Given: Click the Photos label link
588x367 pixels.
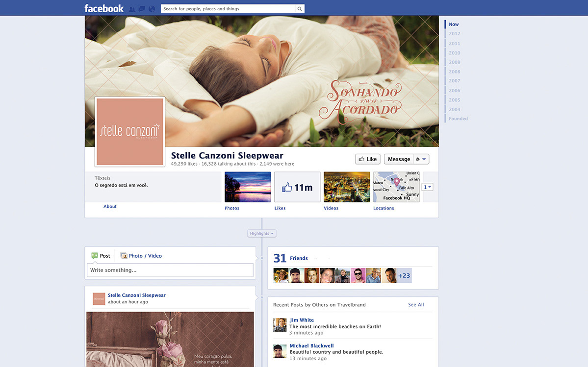Looking at the screenshot, I should click(x=232, y=208).
